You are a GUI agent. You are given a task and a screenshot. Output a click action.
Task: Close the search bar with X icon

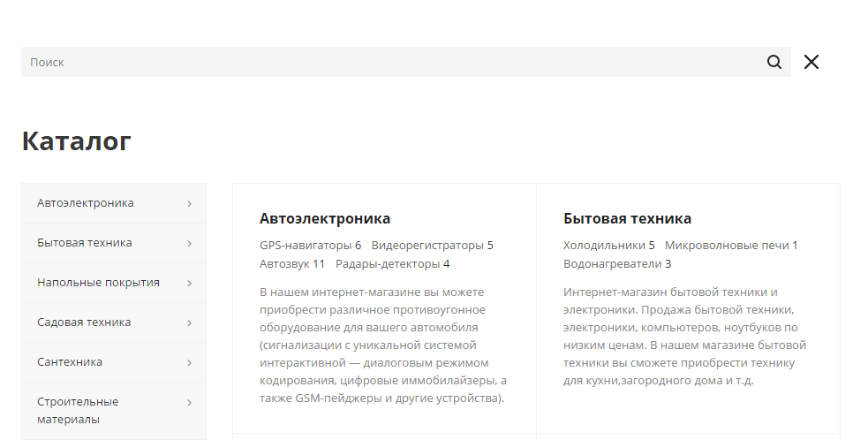[811, 62]
